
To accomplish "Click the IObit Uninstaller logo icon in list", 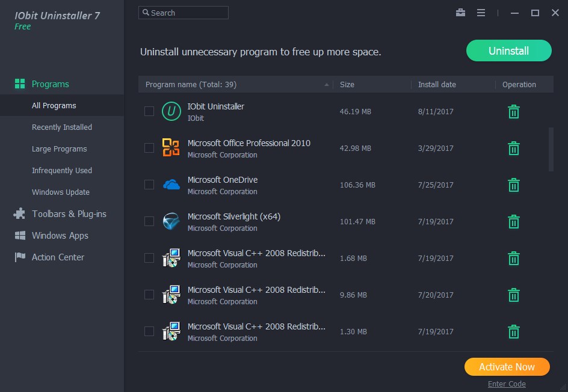I will 170,111.
